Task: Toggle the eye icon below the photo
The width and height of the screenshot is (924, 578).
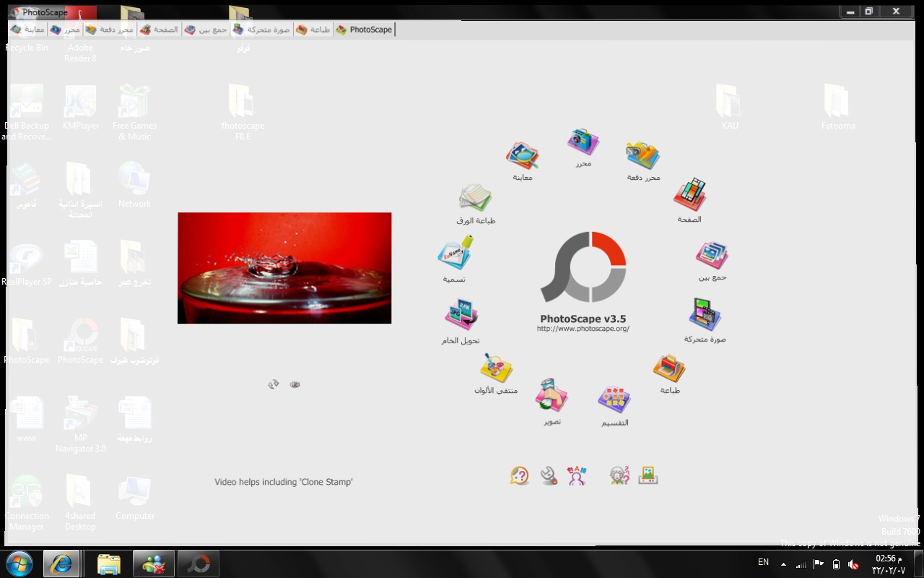Action: point(295,384)
